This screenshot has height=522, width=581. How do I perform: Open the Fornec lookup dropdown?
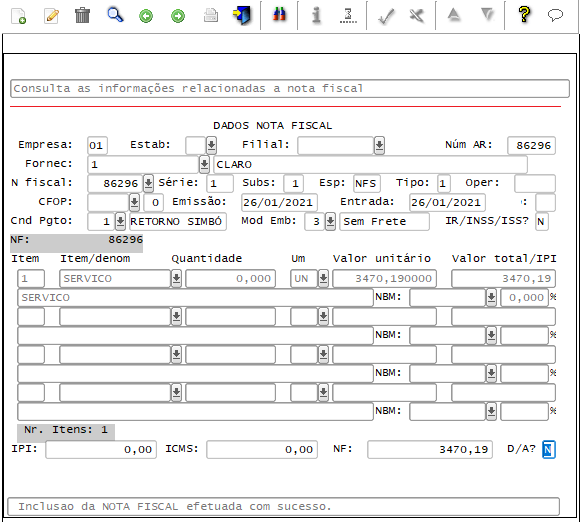point(204,164)
